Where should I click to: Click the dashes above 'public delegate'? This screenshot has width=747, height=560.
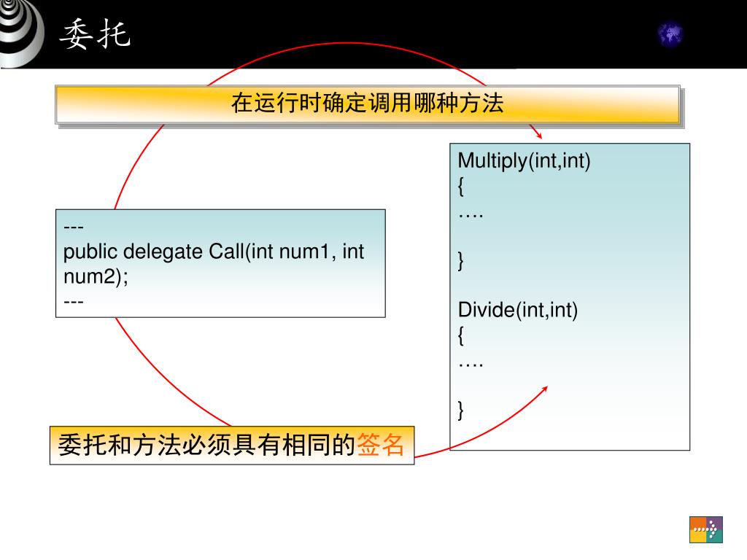(x=74, y=227)
